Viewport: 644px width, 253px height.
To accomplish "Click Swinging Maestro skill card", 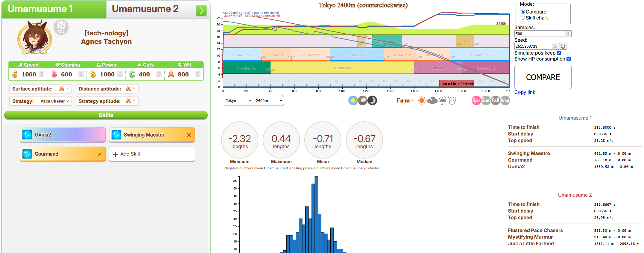I will pos(152,135).
